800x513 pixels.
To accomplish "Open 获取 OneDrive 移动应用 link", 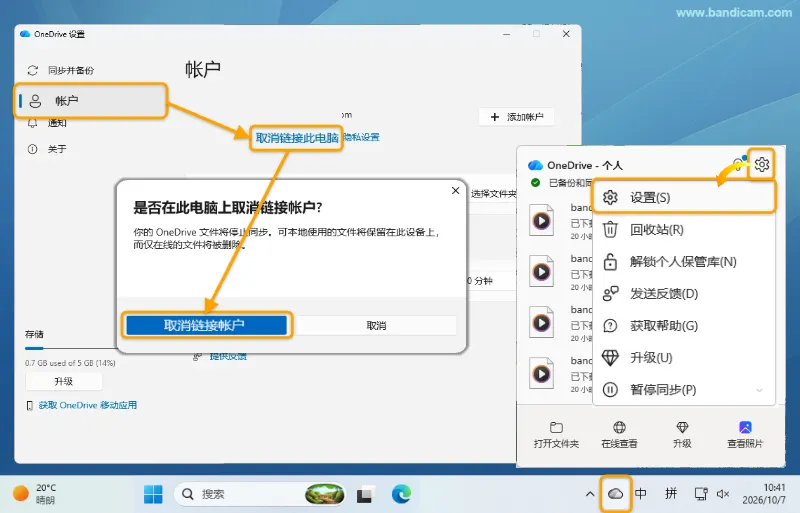I will pos(88,405).
